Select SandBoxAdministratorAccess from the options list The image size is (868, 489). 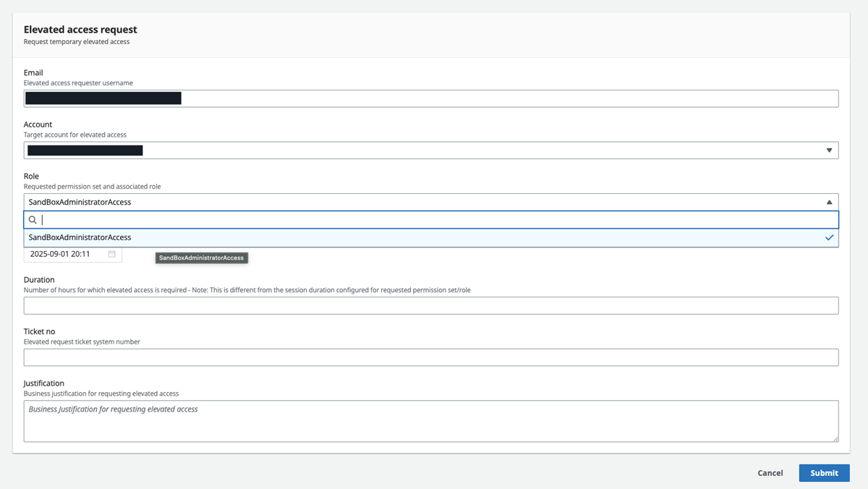click(x=80, y=237)
